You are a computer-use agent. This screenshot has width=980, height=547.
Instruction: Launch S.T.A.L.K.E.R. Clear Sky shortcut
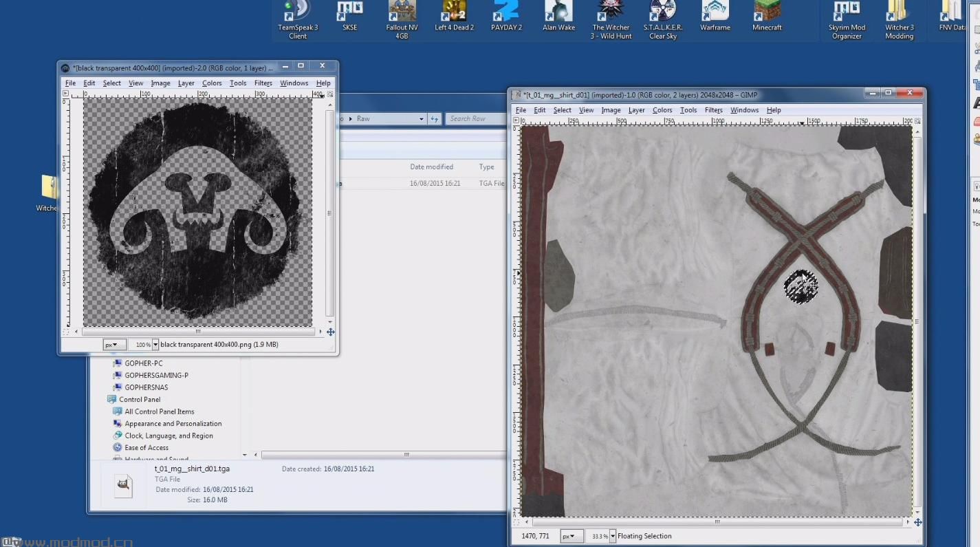click(x=663, y=19)
